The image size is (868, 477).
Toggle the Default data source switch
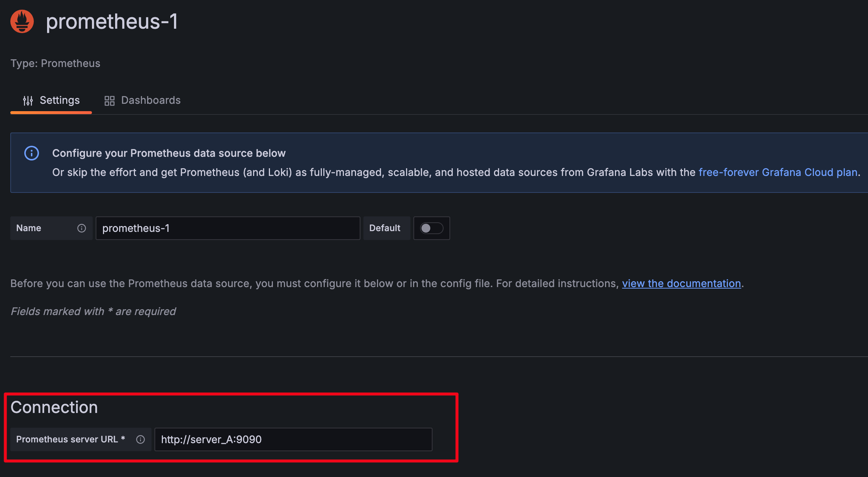pos(432,228)
